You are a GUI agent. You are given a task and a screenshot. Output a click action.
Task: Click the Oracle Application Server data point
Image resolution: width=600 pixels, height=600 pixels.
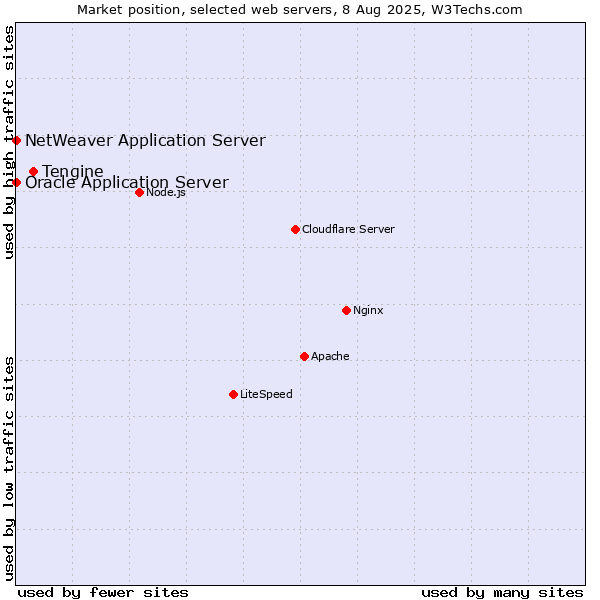pyautogui.click(x=16, y=183)
